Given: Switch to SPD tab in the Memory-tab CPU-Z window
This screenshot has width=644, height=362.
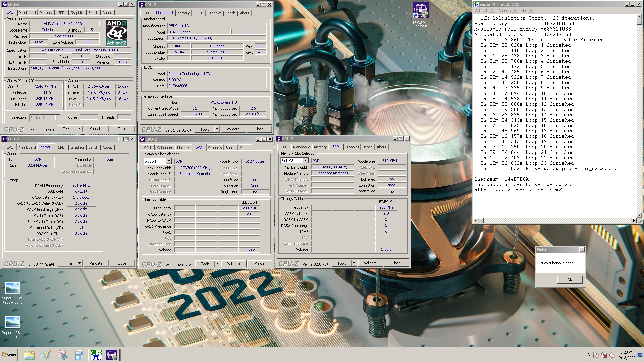Looking at the screenshot, I should pyautogui.click(x=61, y=147).
